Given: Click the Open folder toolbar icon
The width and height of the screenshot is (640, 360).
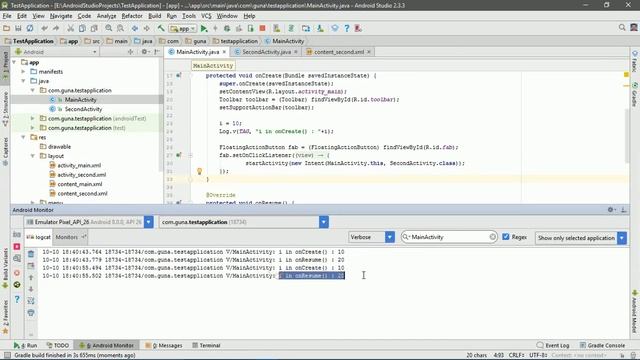Looking at the screenshot, I should coord(7,28).
